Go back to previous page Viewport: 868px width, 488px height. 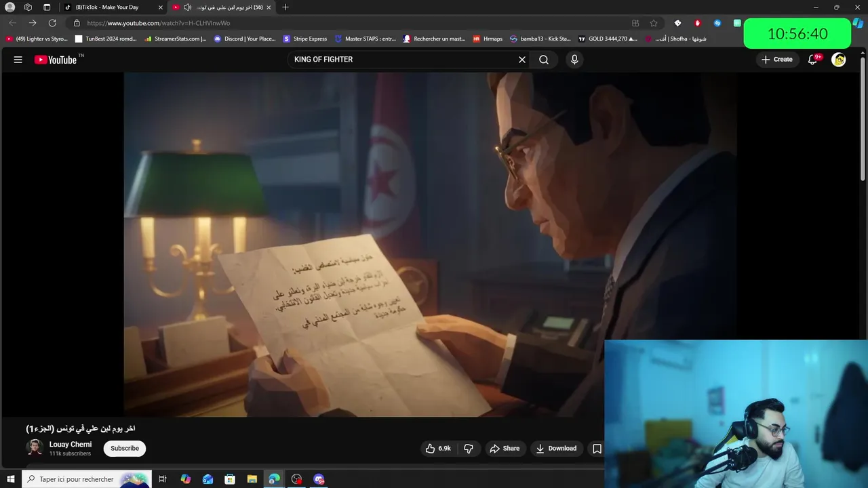12,23
